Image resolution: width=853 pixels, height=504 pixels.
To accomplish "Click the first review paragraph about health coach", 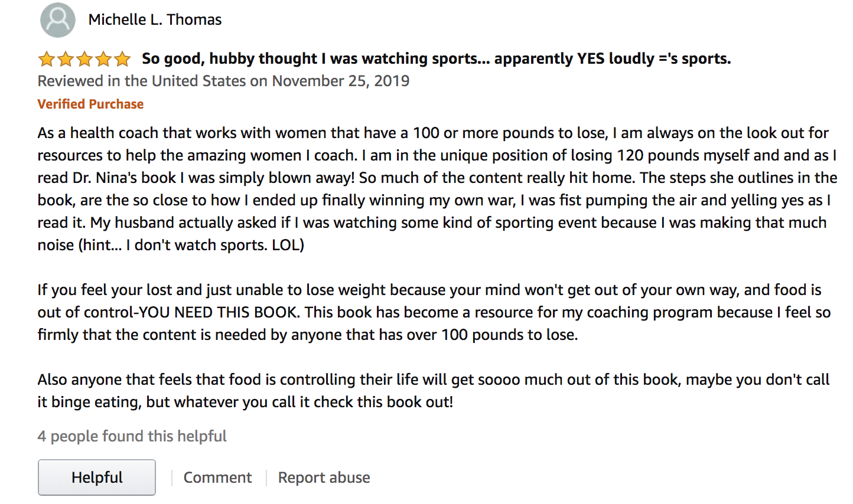I will (437, 189).
